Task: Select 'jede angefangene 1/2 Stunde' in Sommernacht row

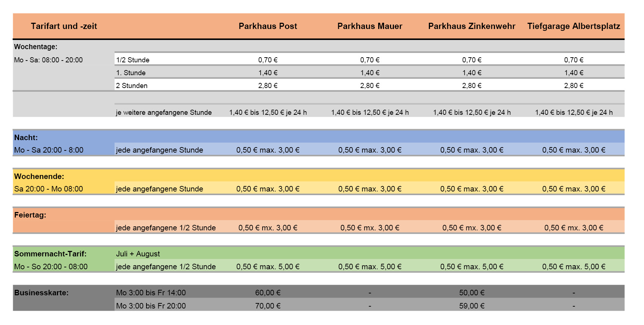Action: [x=166, y=267]
